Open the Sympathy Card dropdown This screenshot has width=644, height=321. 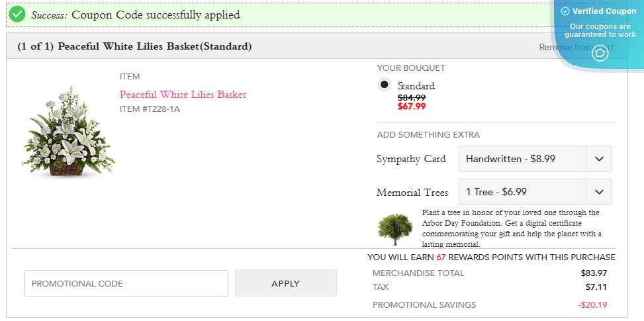[535, 159]
